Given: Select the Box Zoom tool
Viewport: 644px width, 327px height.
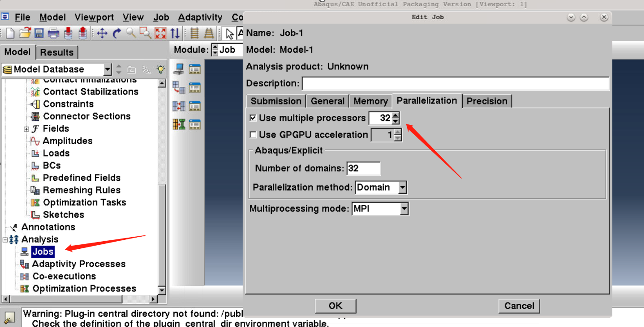Looking at the screenshot, I should [145, 33].
